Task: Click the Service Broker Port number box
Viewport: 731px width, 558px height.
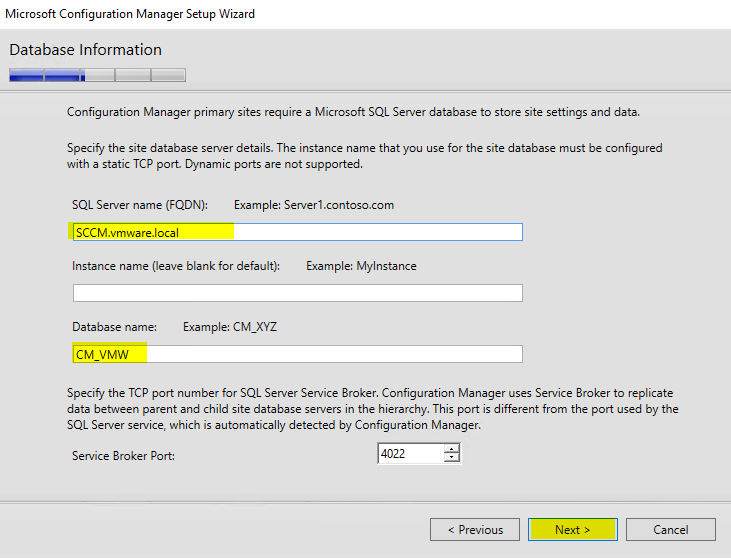Action: (410, 454)
